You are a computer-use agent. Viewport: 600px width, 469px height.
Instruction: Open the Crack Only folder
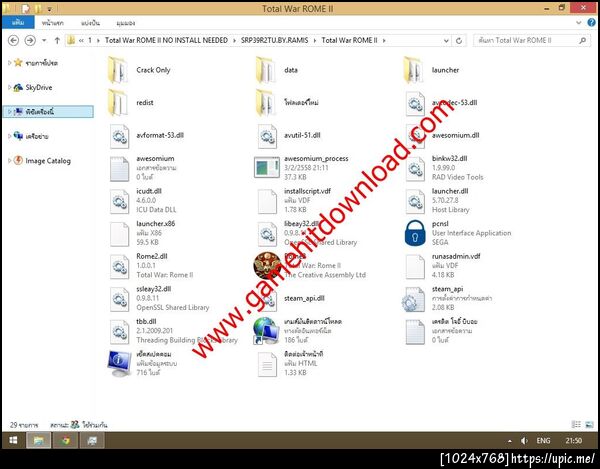(x=117, y=70)
